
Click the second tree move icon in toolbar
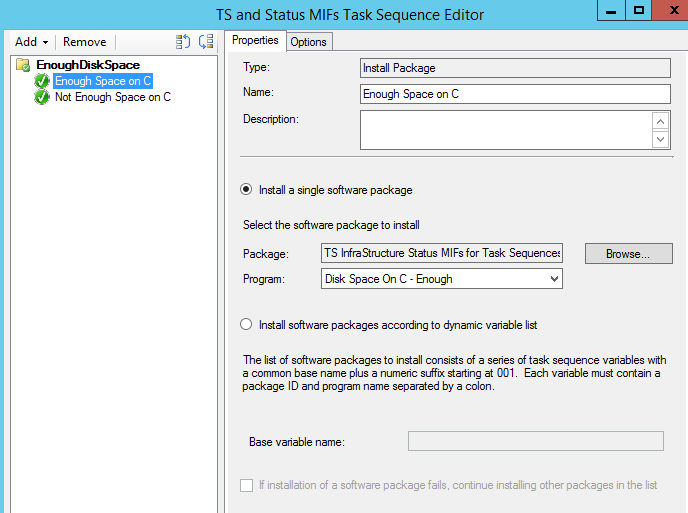[206, 42]
